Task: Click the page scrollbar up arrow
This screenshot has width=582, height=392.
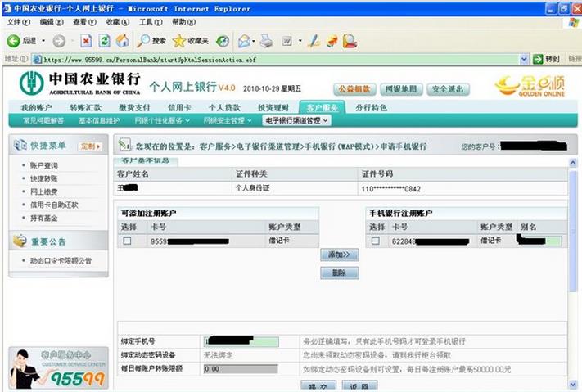Action: pyautogui.click(x=573, y=163)
